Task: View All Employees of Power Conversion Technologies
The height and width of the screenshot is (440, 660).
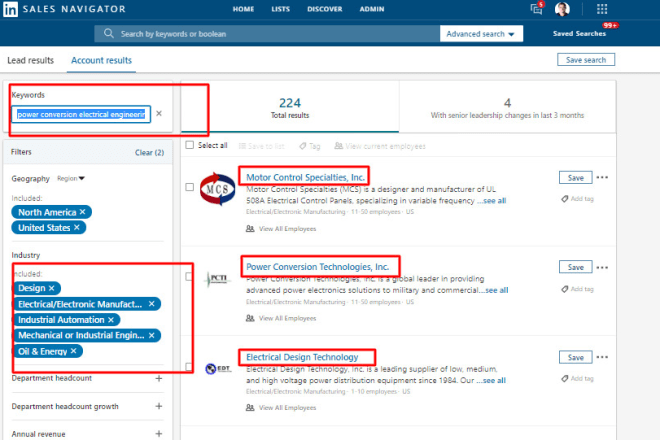Action: coord(281,318)
